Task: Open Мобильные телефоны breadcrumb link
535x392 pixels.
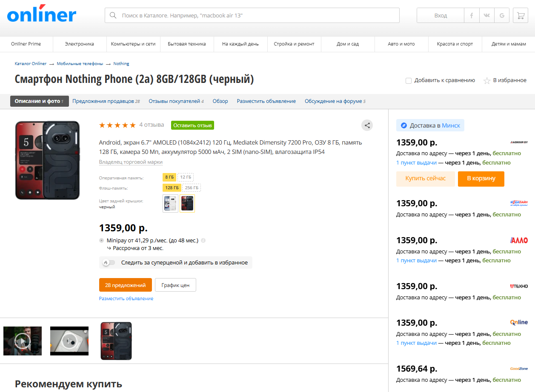Action: point(80,64)
